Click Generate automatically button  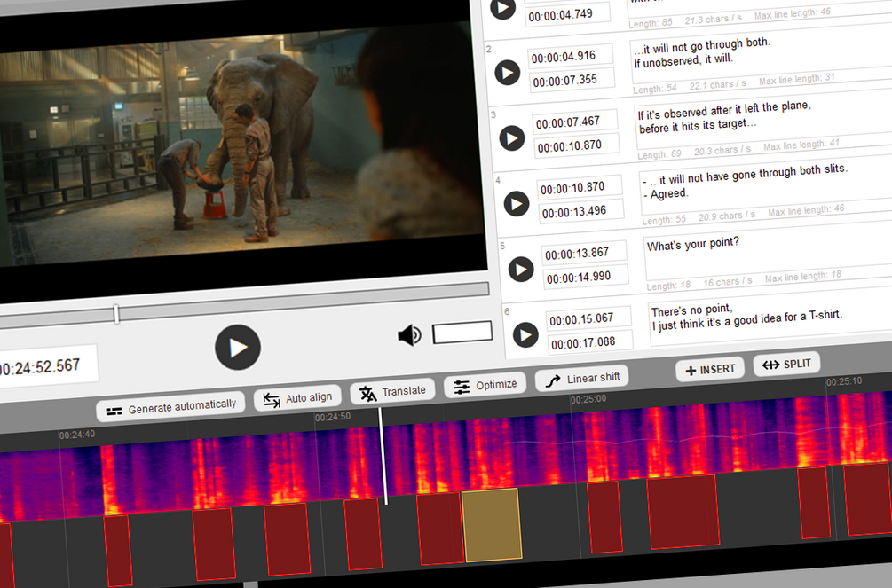pos(170,407)
